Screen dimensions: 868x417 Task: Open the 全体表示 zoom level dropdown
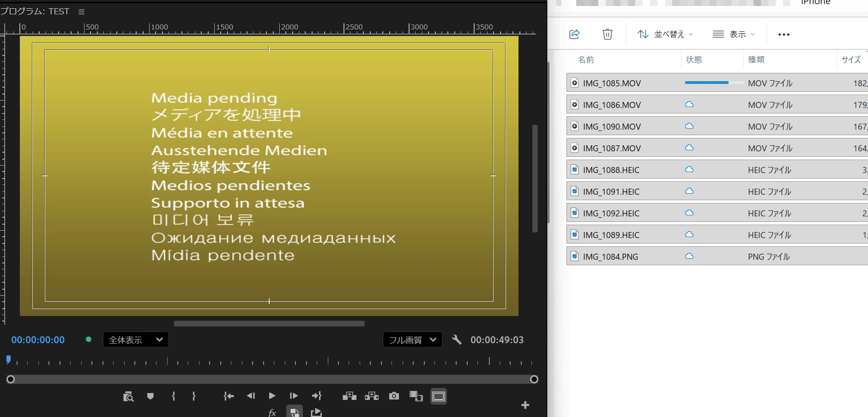tap(136, 340)
